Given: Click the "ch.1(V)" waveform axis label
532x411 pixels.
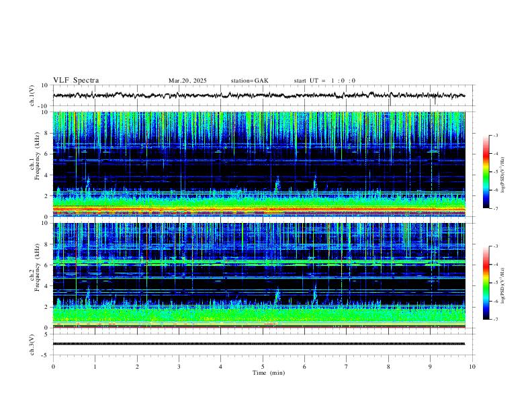Looking at the screenshot, I should pos(32,95).
